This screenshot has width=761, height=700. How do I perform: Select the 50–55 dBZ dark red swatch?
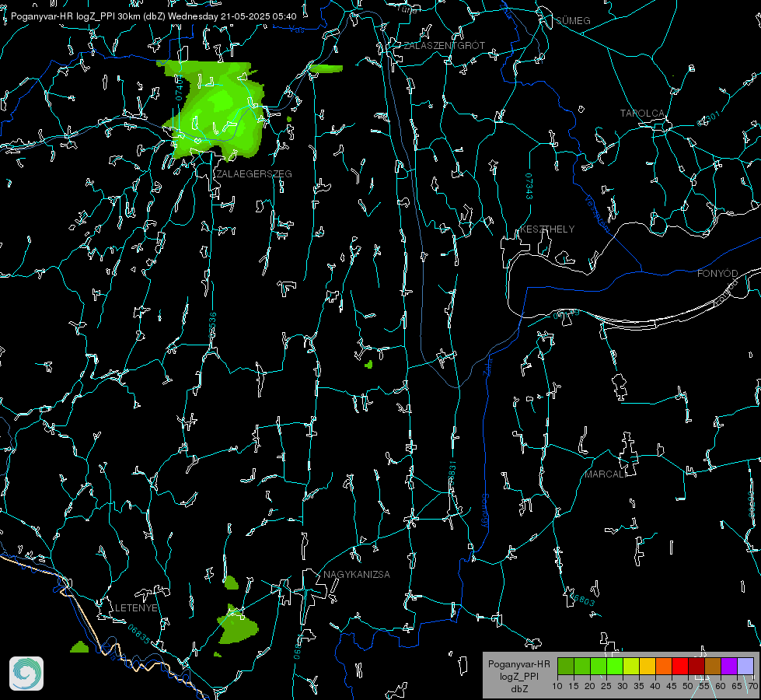coord(696,666)
